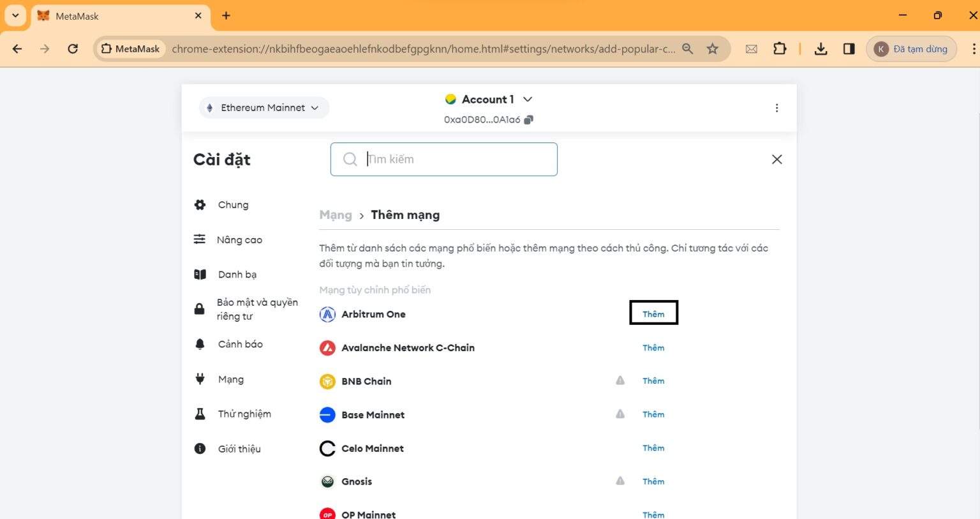
Task: Toggle the browser side panel
Action: click(849, 49)
